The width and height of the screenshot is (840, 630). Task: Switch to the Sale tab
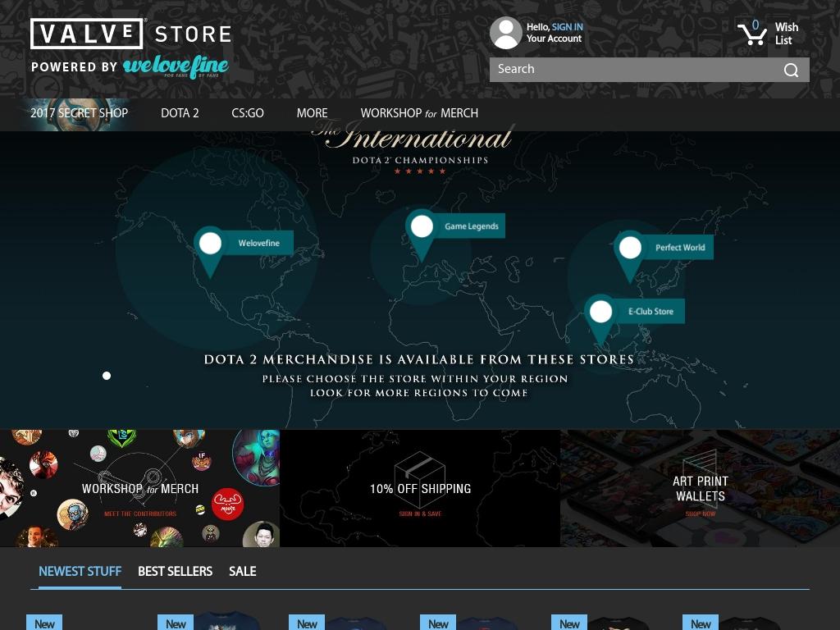click(242, 572)
